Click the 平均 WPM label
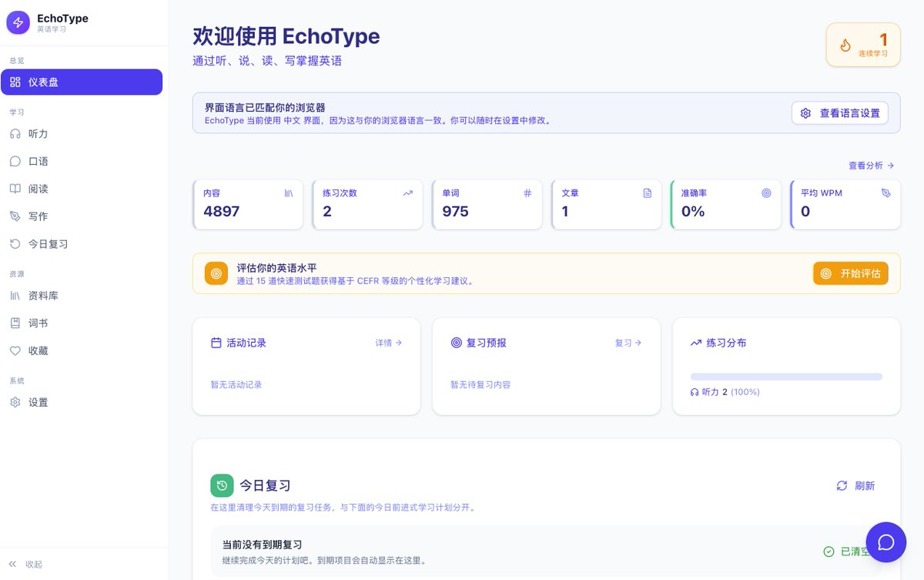924x580 pixels. 822,193
